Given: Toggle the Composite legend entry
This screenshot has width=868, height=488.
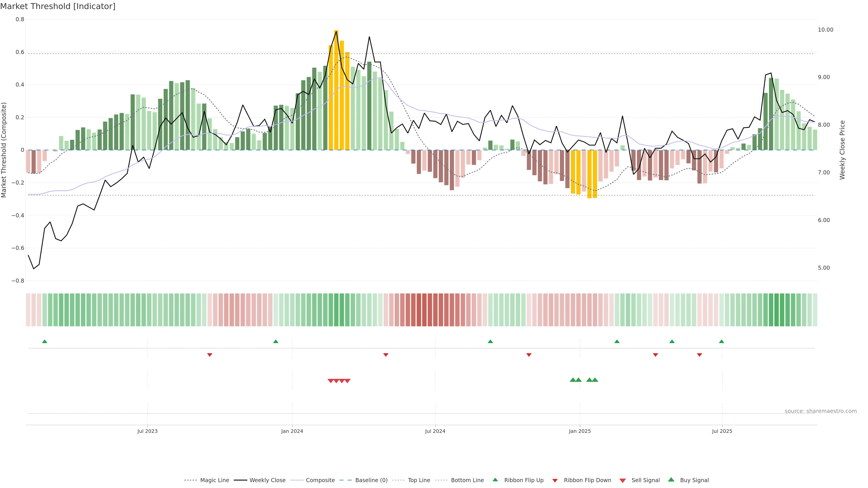Looking at the screenshot, I should (x=320, y=480).
